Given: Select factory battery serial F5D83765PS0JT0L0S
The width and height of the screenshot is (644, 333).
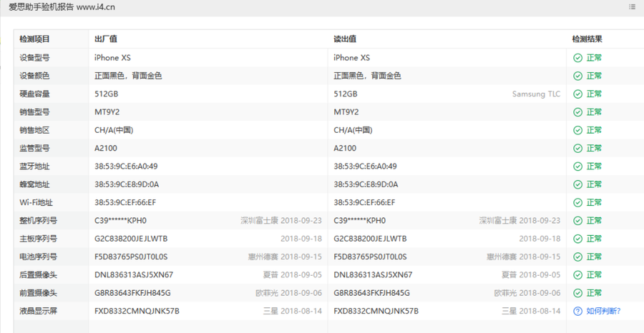Looking at the screenshot, I should click(x=131, y=257).
